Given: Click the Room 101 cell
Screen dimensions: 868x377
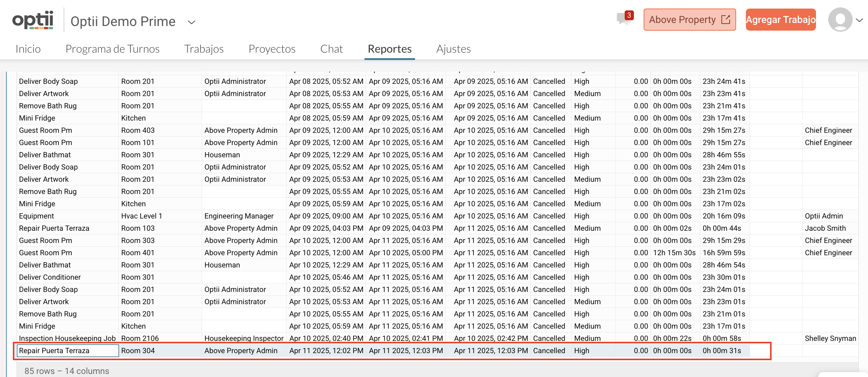Looking at the screenshot, I should coord(160,143).
